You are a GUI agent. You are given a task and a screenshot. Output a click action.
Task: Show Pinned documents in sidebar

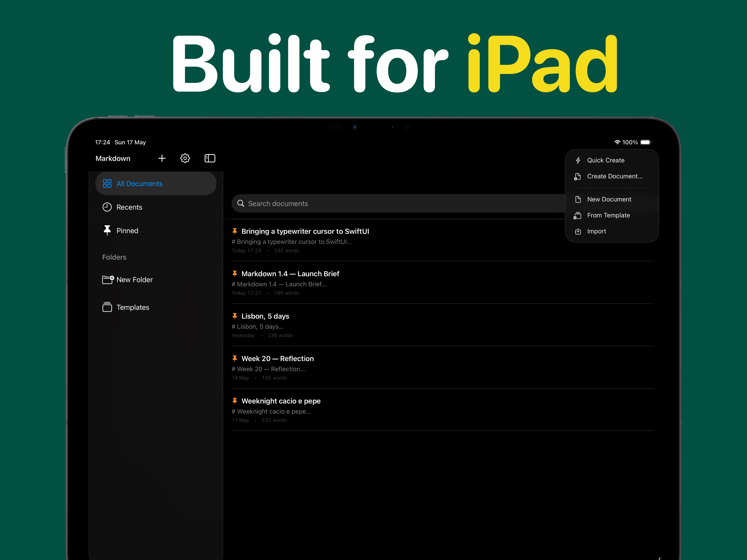pyautogui.click(x=156, y=230)
